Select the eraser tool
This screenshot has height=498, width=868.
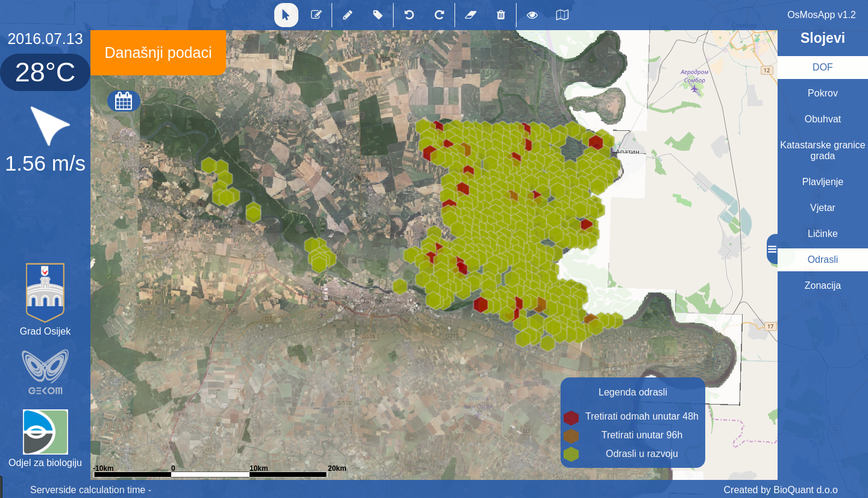click(x=471, y=15)
